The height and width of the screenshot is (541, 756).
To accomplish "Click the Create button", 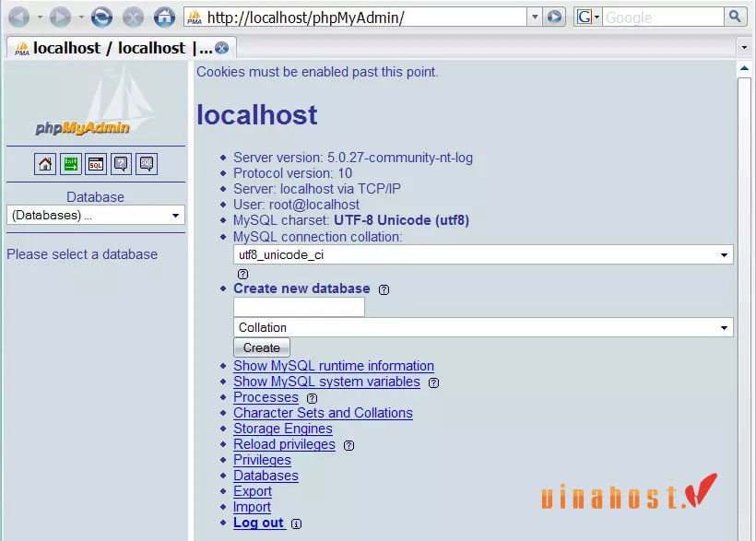I will pyautogui.click(x=262, y=347).
